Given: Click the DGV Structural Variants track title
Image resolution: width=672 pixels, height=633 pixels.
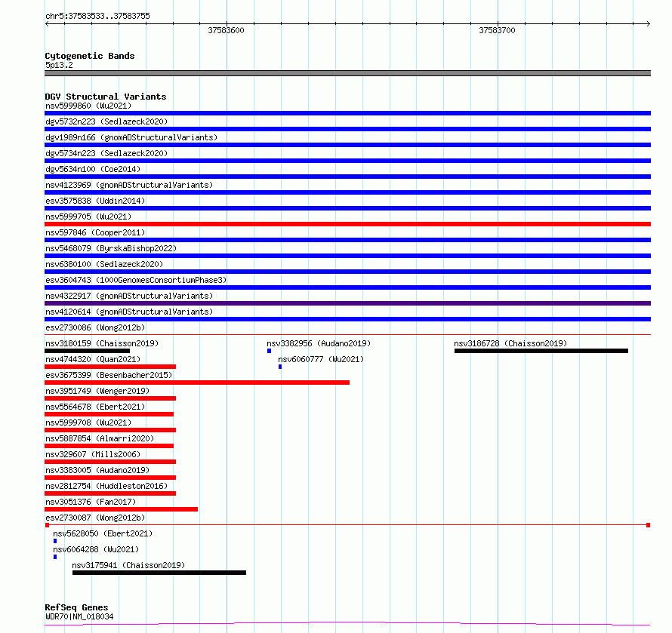Looking at the screenshot, I should pyautogui.click(x=106, y=97).
